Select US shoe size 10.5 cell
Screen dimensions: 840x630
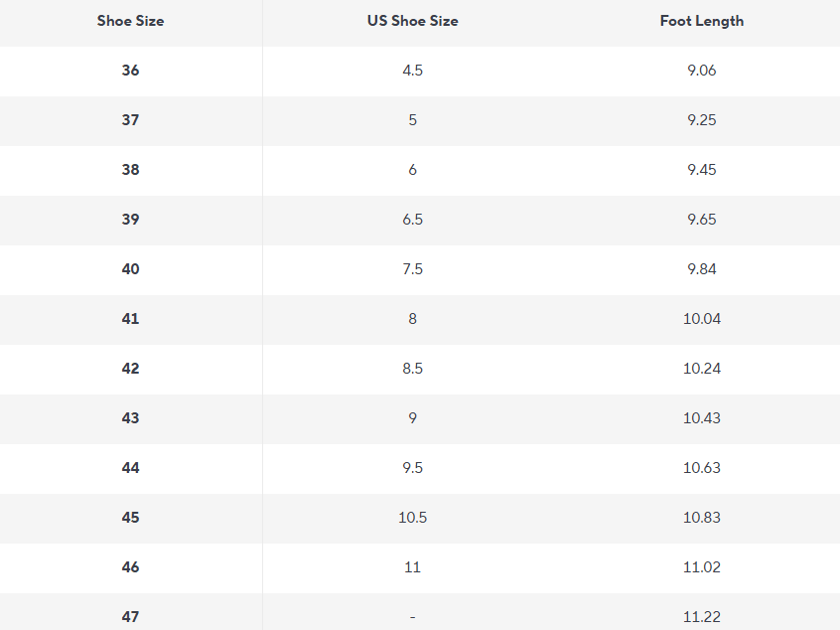pyautogui.click(x=412, y=518)
